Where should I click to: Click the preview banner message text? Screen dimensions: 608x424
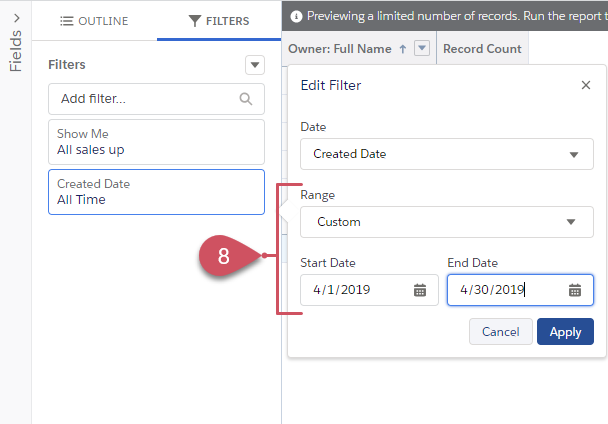pos(457,16)
